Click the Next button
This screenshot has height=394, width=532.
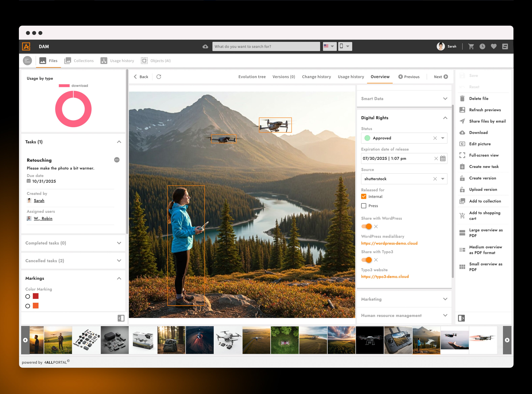(441, 77)
